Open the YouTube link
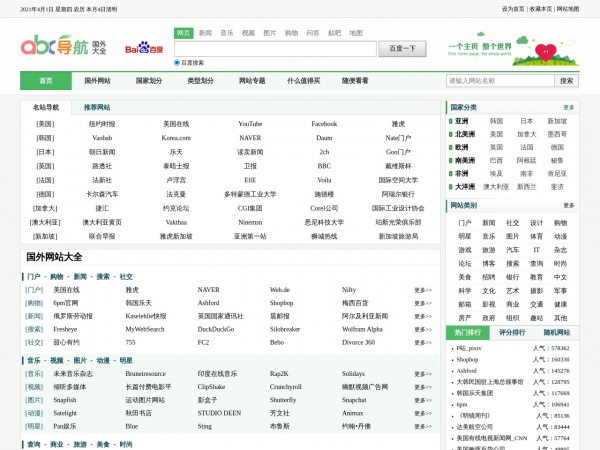The image size is (600, 450). click(250, 124)
